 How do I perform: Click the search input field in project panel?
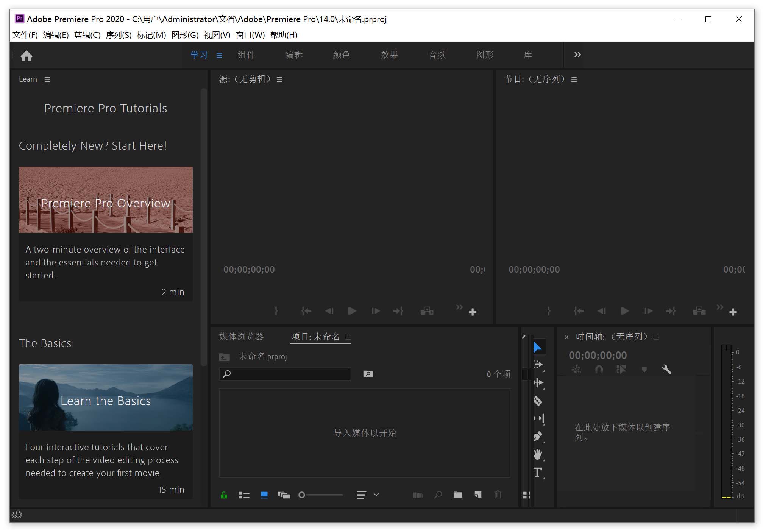[286, 374]
